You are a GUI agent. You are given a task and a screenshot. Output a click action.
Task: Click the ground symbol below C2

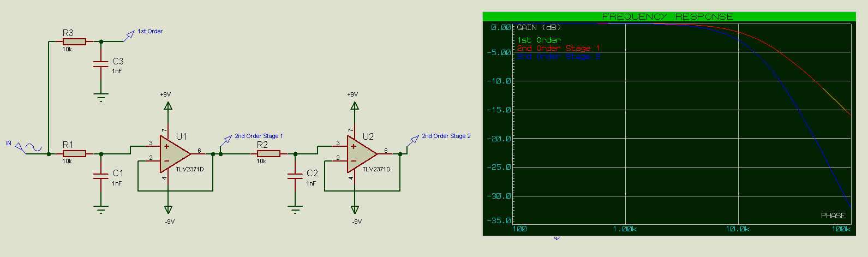295,210
